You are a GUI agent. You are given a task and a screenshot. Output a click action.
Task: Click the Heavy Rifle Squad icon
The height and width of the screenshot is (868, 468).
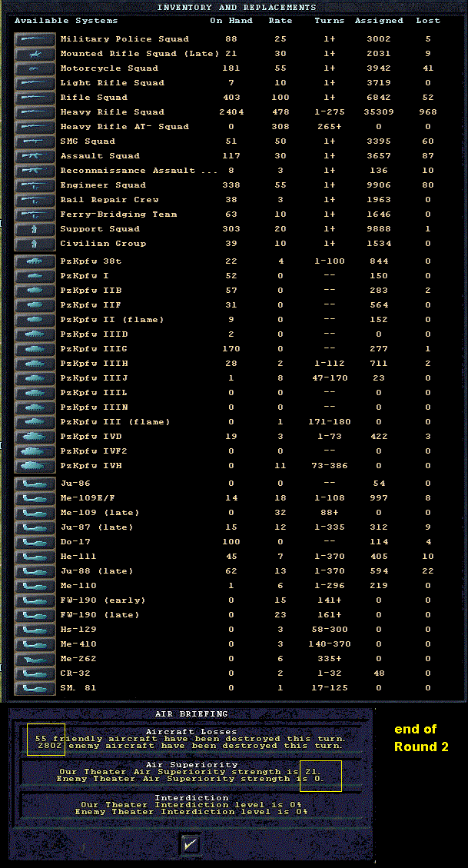pyautogui.click(x=35, y=111)
